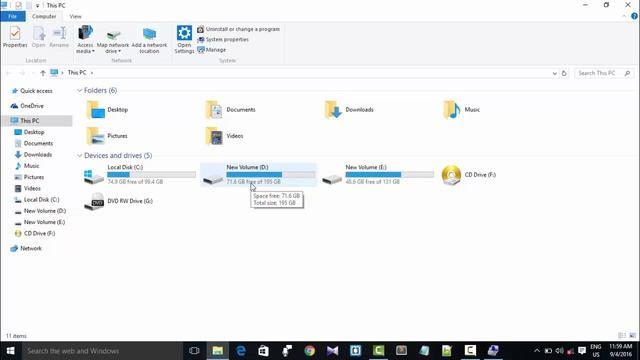Viewport: 640px width, 360px height.
Task: Click This PC breadcrumb in address bar
Action: (77, 73)
